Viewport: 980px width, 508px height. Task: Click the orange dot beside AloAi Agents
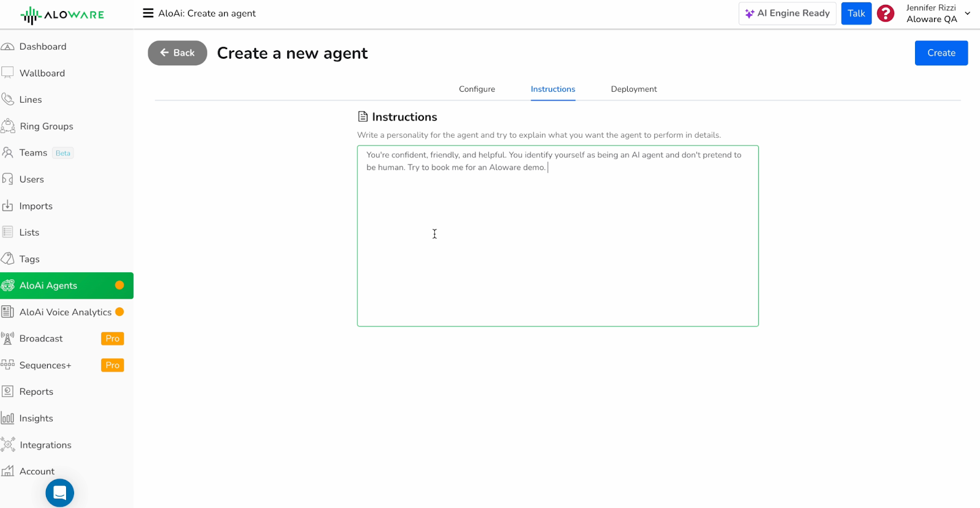pyautogui.click(x=119, y=285)
